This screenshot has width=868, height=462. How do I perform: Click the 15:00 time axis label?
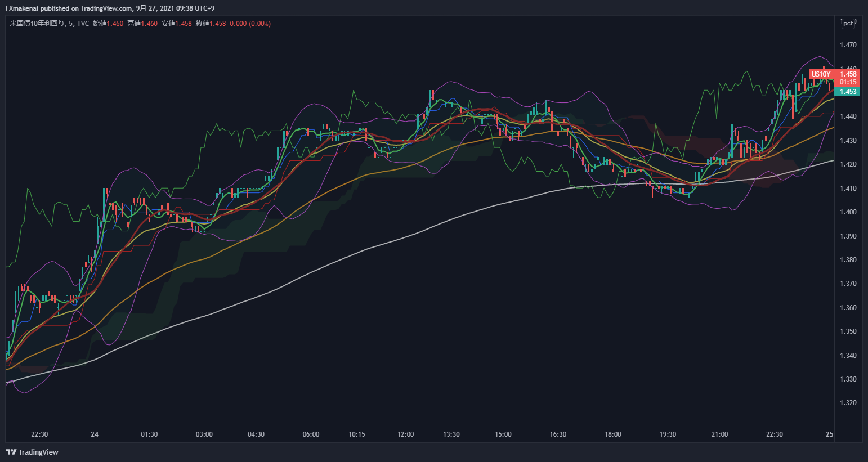point(503,434)
